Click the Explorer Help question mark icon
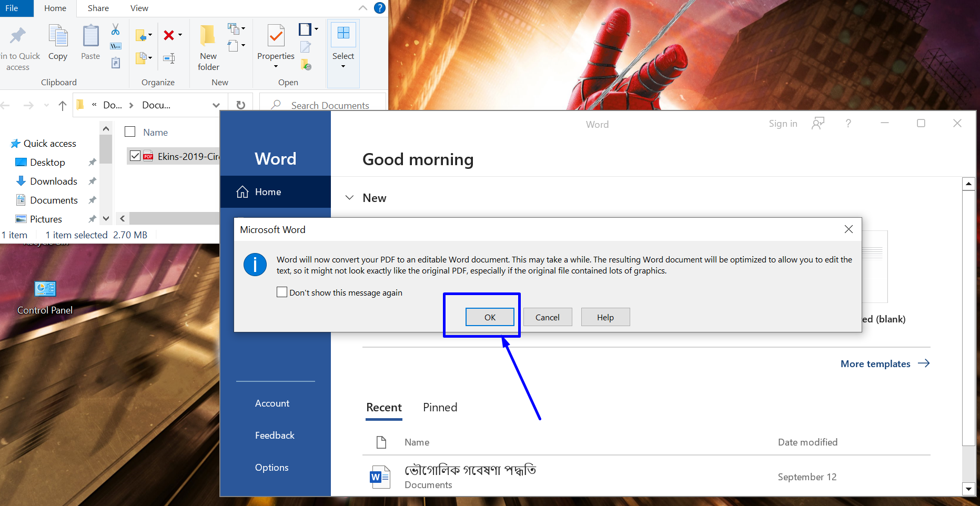 pyautogui.click(x=379, y=8)
